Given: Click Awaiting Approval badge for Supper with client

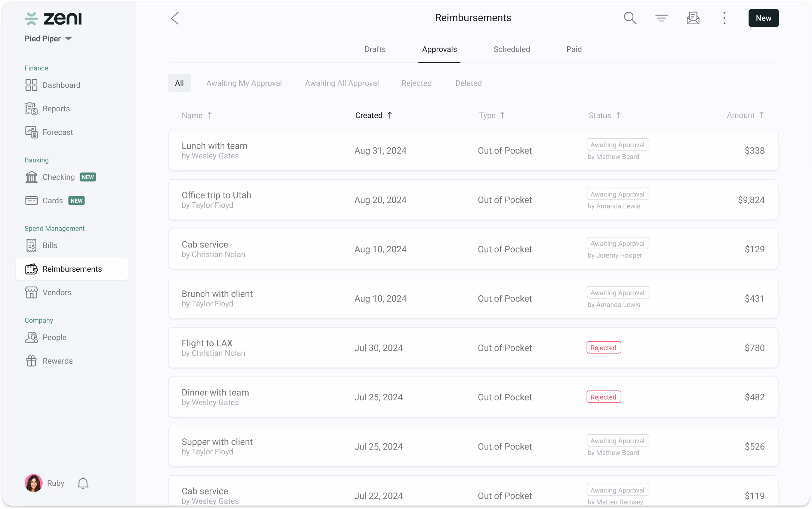Looking at the screenshot, I should point(618,441).
